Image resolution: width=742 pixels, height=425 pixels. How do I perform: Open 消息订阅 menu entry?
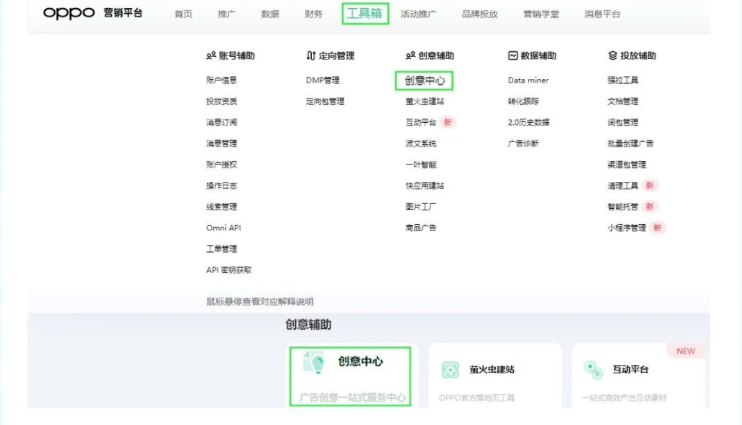click(x=221, y=123)
